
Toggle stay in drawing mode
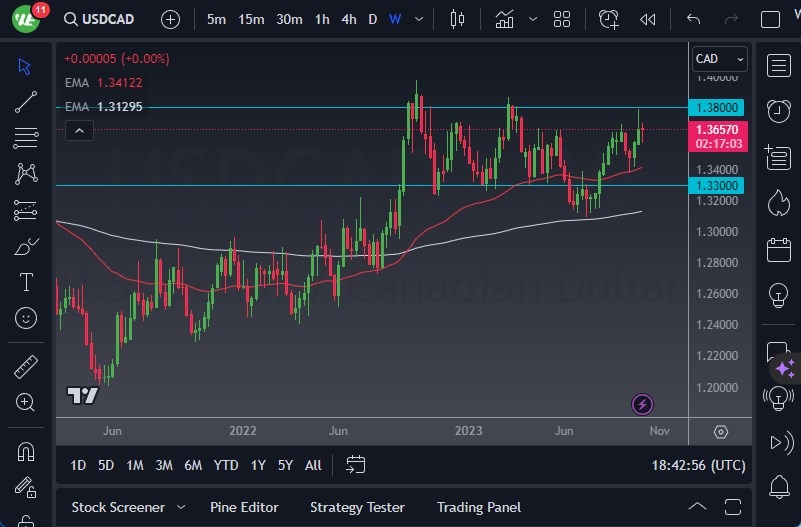25,488
